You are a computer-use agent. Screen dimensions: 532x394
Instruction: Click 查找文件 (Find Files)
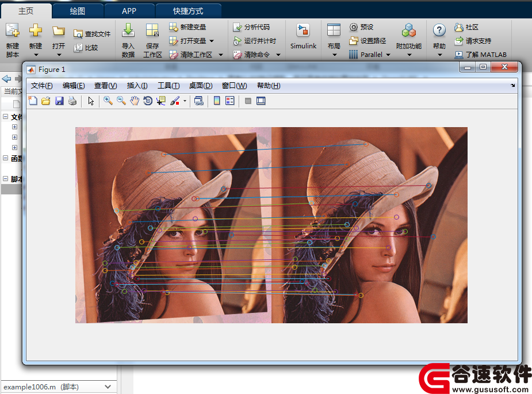(92, 34)
